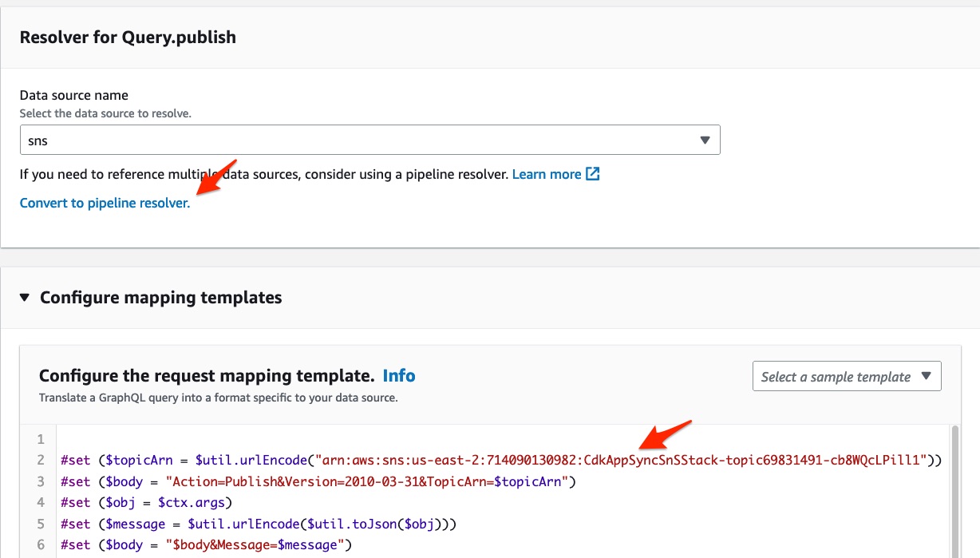Click line number 5 in editor gutter
Image resolution: width=980 pixels, height=558 pixels.
(41, 524)
